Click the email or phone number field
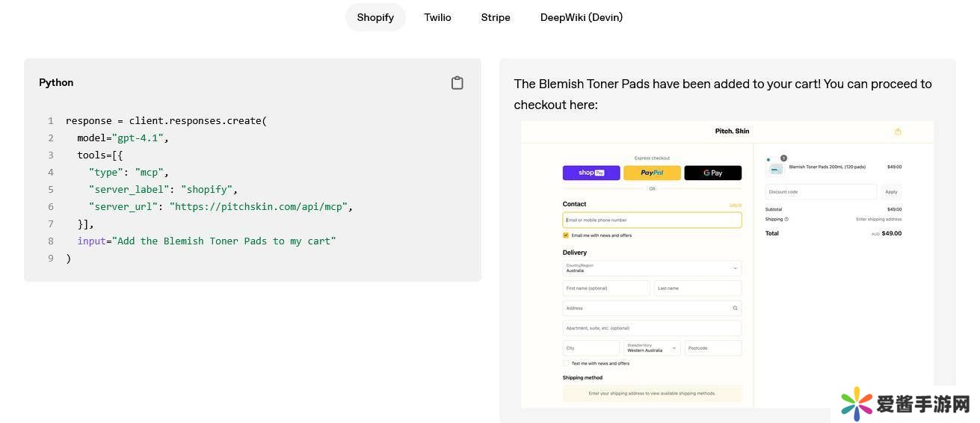Viewport: 980px width, 423px height. coord(651,220)
